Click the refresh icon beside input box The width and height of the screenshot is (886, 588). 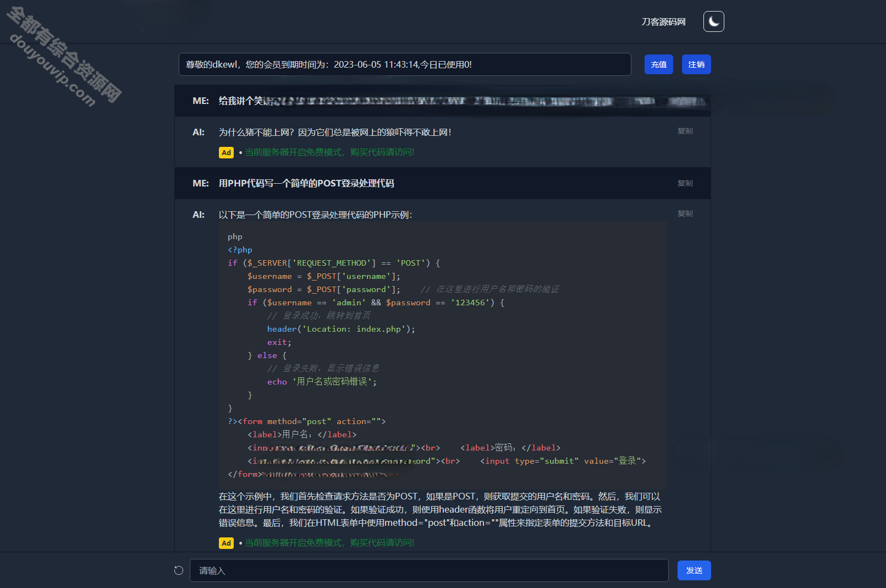click(x=179, y=570)
